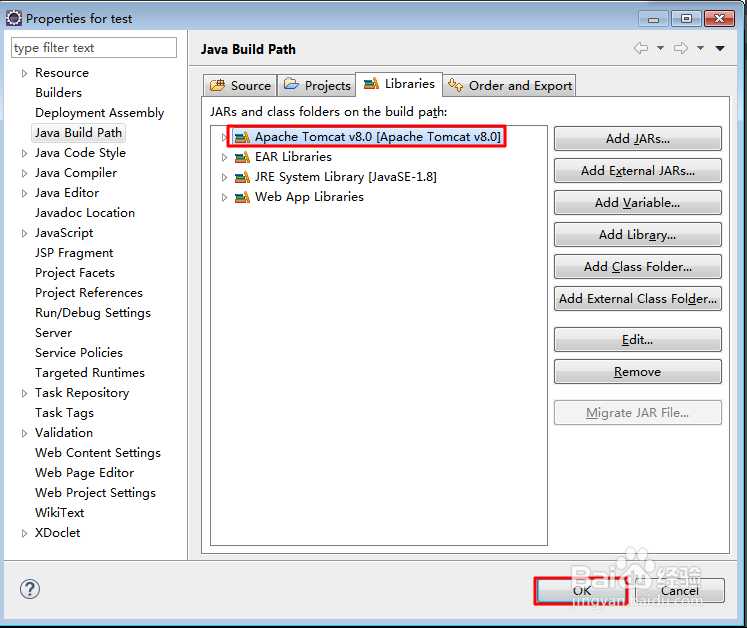The height and width of the screenshot is (628, 747).
Task: Expand the Resource tree item
Action: 24,73
